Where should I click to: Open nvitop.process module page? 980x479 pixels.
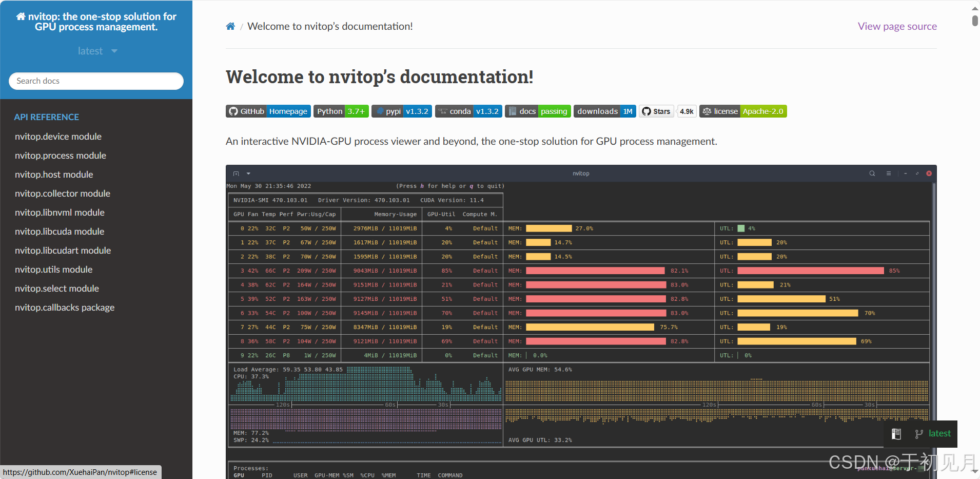(61, 156)
